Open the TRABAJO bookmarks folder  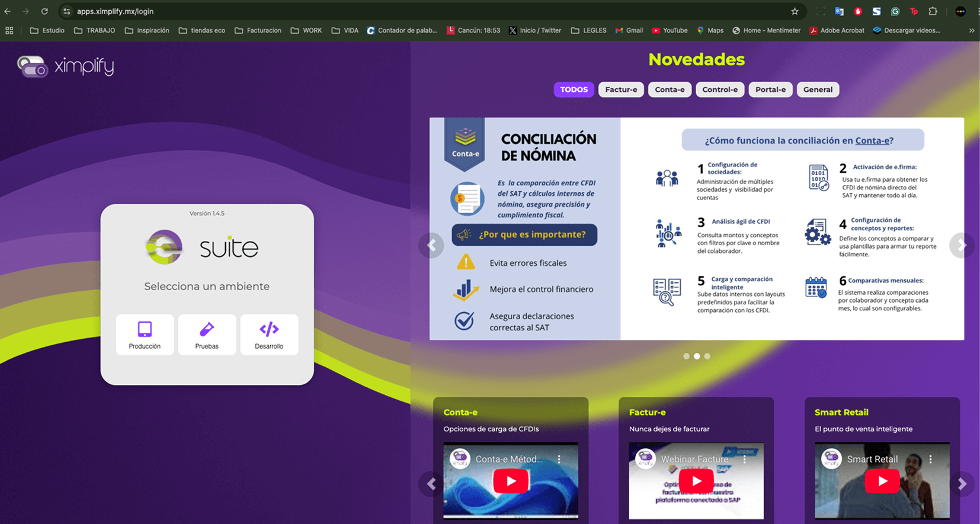[x=94, y=30]
